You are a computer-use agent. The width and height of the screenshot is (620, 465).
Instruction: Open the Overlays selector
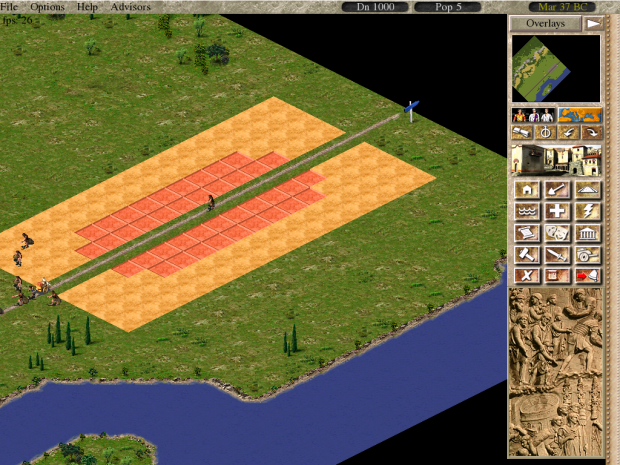point(545,24)
